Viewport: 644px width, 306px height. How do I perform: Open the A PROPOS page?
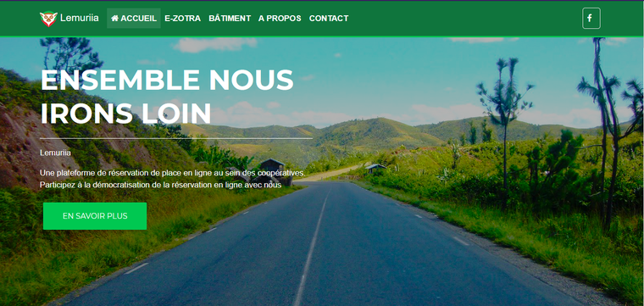pyautogui.click(x=280, y=19)
